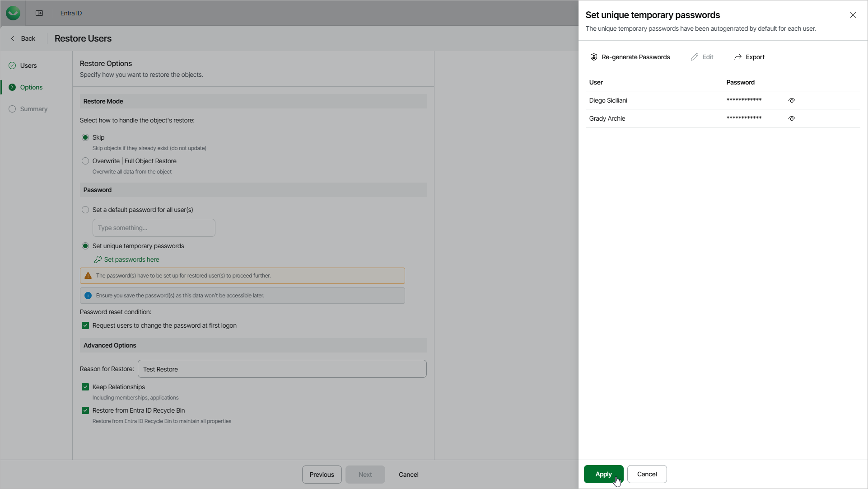Go to the Summary step
This screenshot has height=489, width=868.
tap(33, 109)
